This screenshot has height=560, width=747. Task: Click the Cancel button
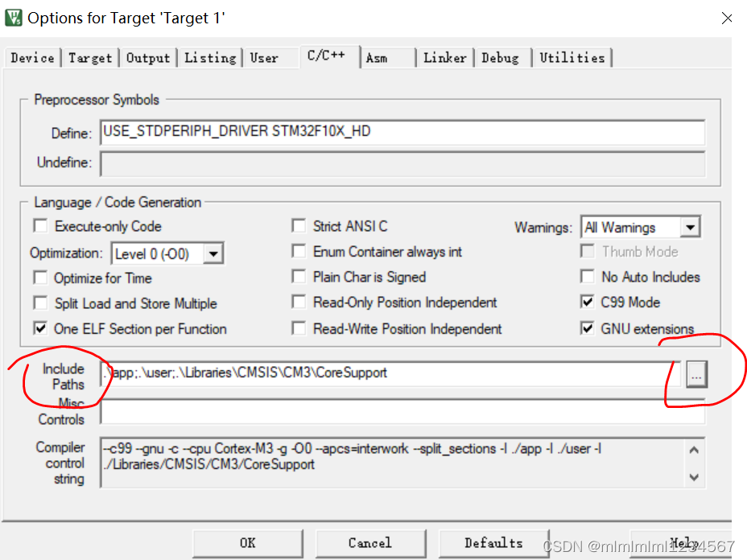[370, 543]
